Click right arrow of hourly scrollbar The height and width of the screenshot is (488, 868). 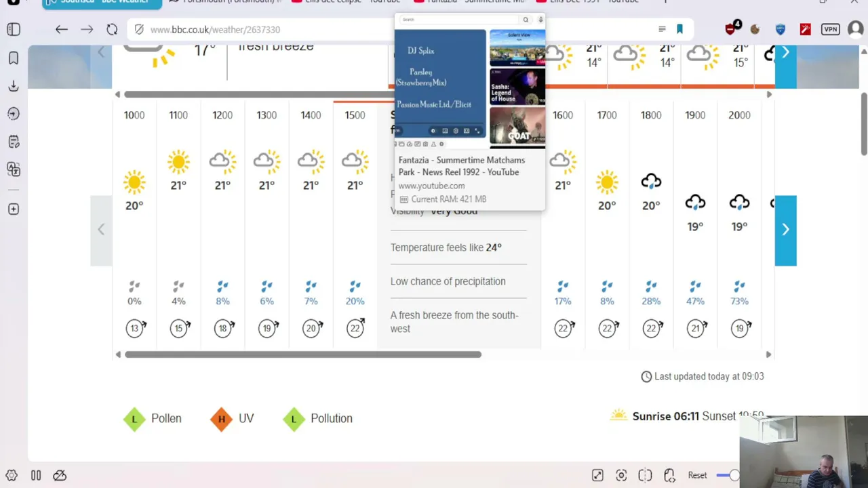[x=768, y=354]
